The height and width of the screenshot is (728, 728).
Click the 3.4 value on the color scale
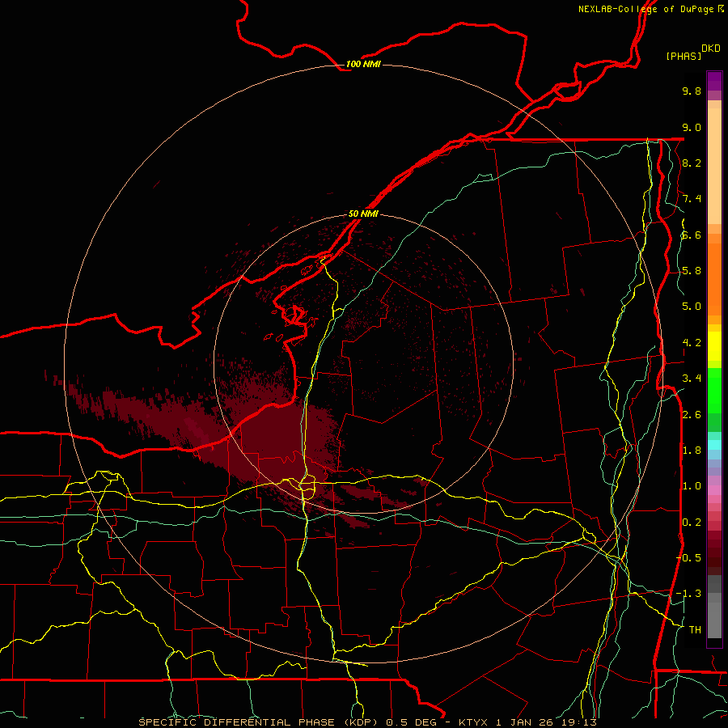(692, 379)
